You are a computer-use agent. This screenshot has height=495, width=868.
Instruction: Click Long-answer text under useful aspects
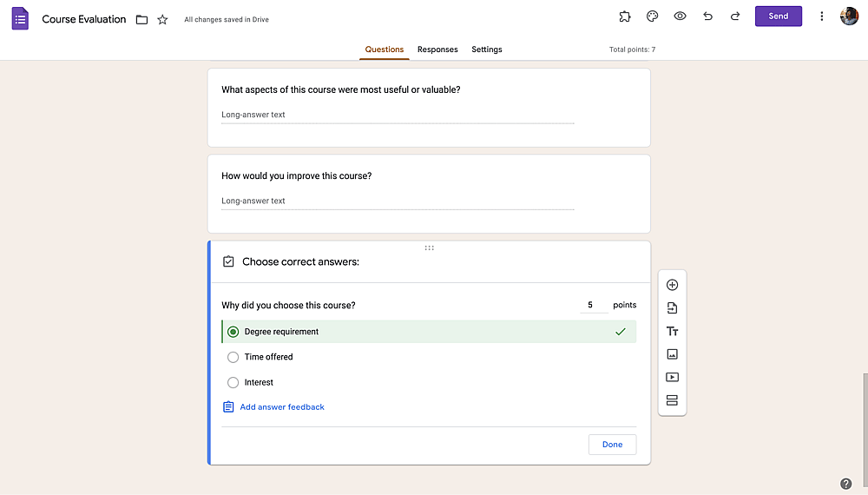pos(253,115)
